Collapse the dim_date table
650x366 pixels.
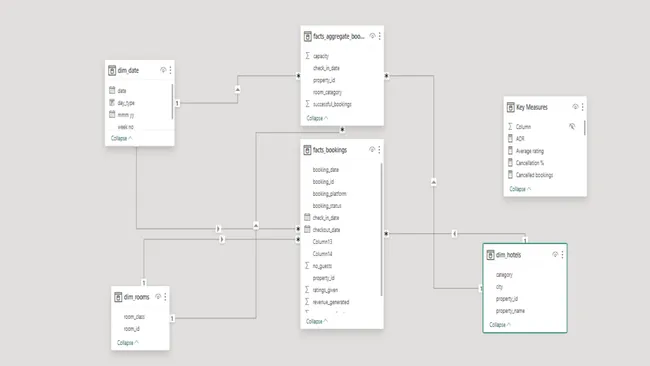[121, 138]
